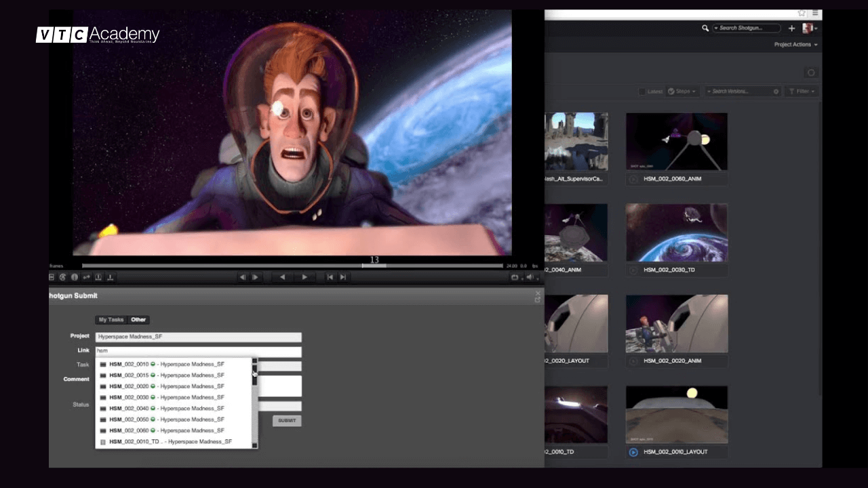Screen dimensions: 868x488
Task: Click the play forward button
Action: coord(304,277)
